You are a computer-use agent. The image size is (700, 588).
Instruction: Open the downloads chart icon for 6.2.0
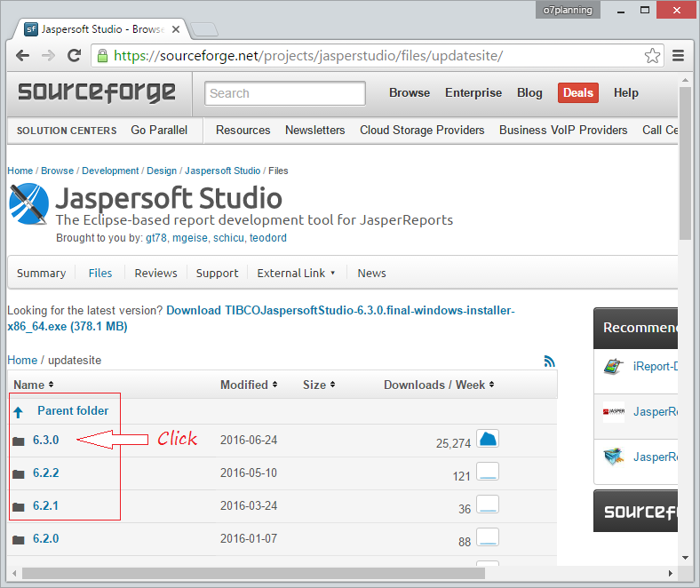[488, 537]
